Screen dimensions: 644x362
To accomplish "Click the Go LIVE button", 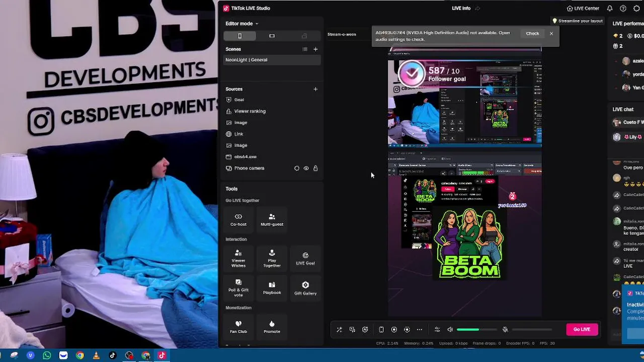I will (x=582, y=329).
